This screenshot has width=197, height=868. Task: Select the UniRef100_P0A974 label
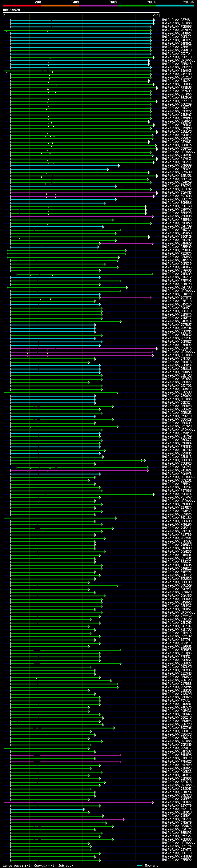(177, 308)
